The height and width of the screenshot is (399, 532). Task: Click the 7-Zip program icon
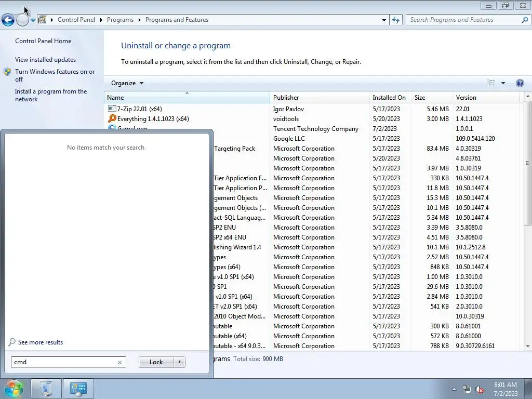coord(112,109)
